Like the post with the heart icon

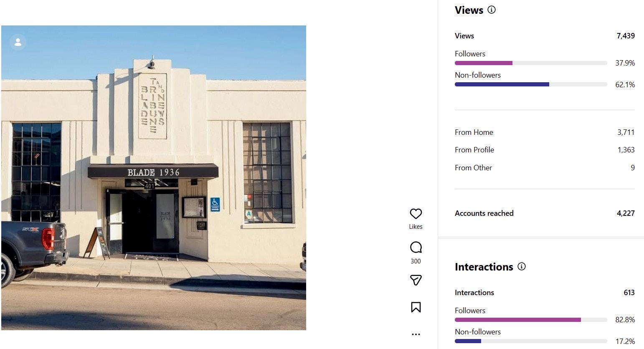click(416, 214)
